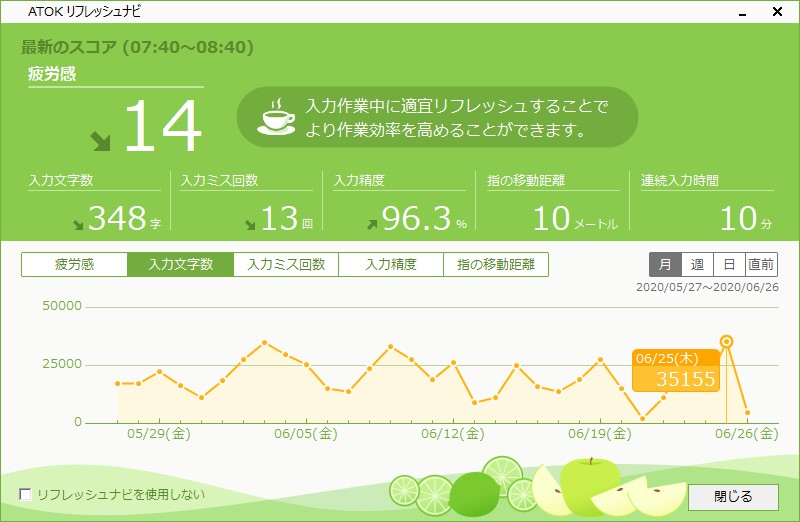
Task: Check リフレッシュナビを使用しない checkbox
Action: coord(25,494)
